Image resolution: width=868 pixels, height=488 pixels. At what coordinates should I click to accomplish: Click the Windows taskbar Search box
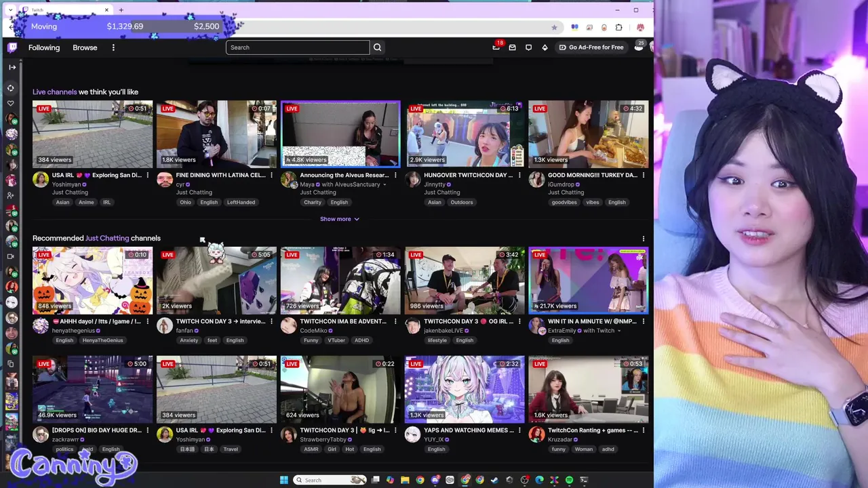tap(330, 480)
